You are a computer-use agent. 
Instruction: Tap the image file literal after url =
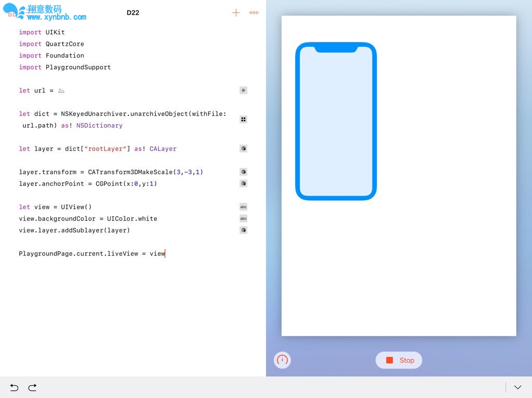(x=61, y=90)
